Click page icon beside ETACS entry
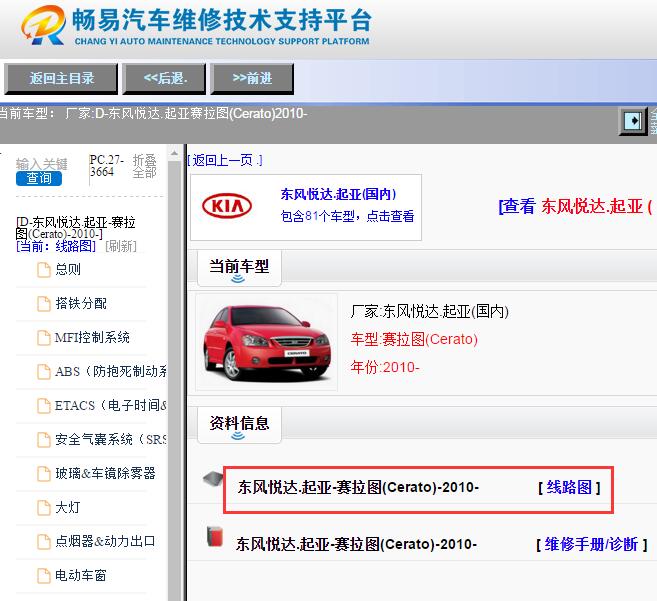657x601 pixels. pyautogui.click(x=44, y=405)
